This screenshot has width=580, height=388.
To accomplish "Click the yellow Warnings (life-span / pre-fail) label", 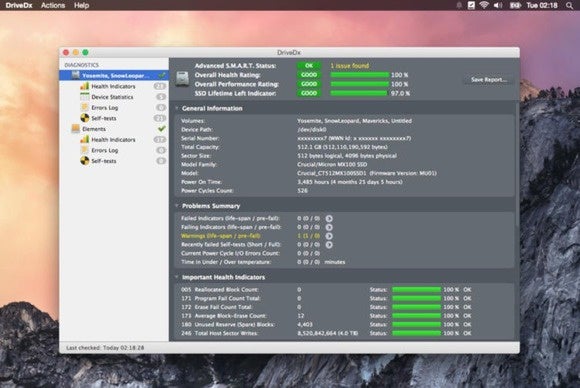I will 221,236.
